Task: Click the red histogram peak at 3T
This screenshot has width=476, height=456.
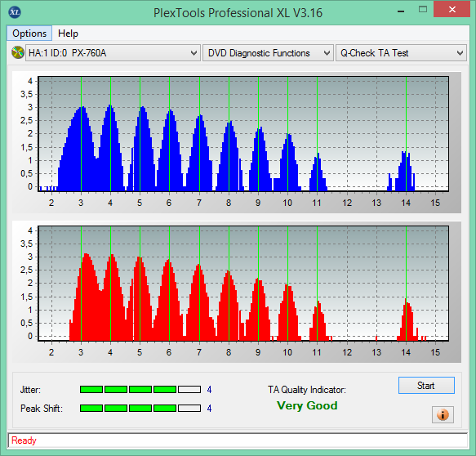Action: [87, 297]
